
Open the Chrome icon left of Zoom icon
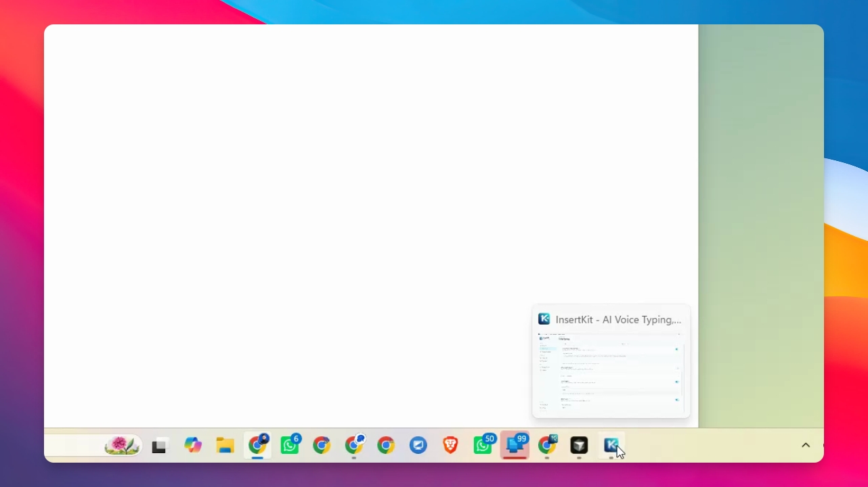tap(386, 445)
